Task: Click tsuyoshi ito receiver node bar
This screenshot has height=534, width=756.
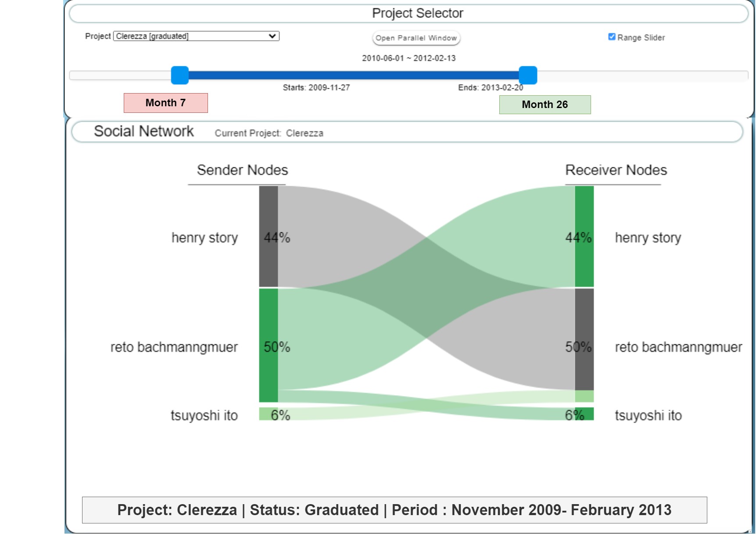Action: pyautogui.click(x=584, y=414)
